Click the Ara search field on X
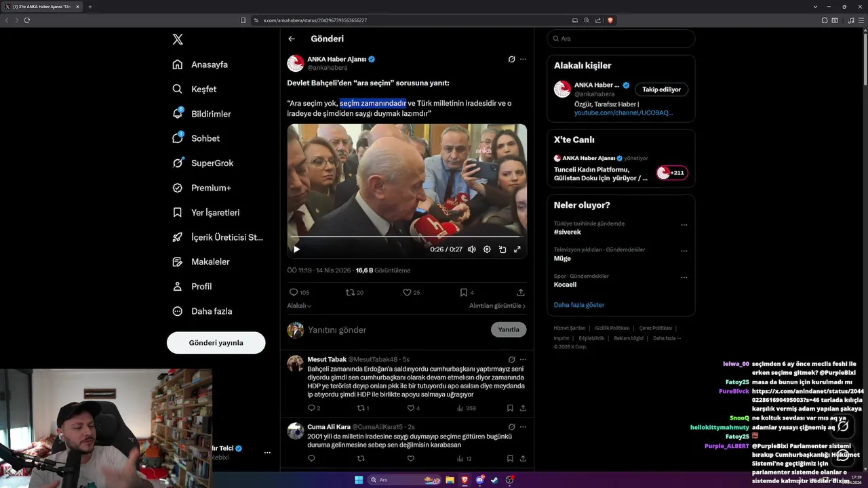This screenshot has height=488, width=868. point(620,39)
